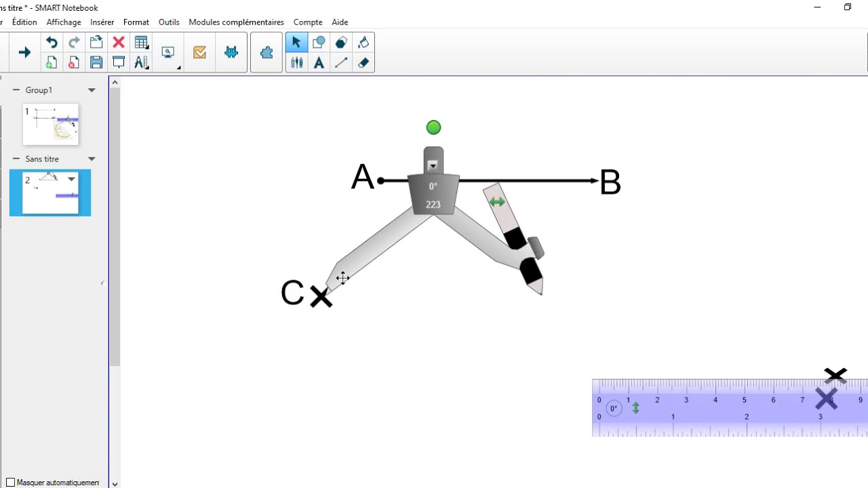Viewport: 868px width, 488px height.
Task: Redo the last action
Action: [74, 42]
